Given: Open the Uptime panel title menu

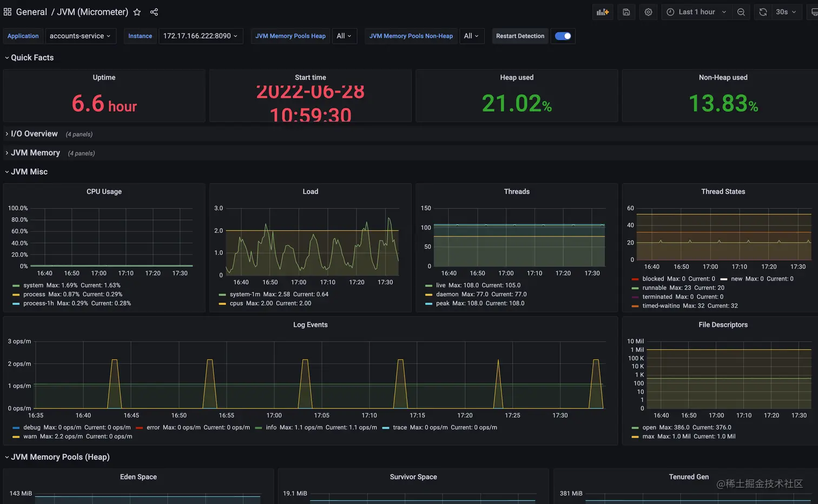Looking at the screenshot, I should coord(104,77).
